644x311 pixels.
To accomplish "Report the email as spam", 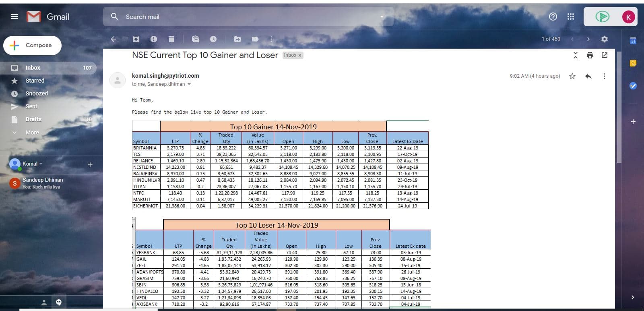I will (x=154, y=39).
